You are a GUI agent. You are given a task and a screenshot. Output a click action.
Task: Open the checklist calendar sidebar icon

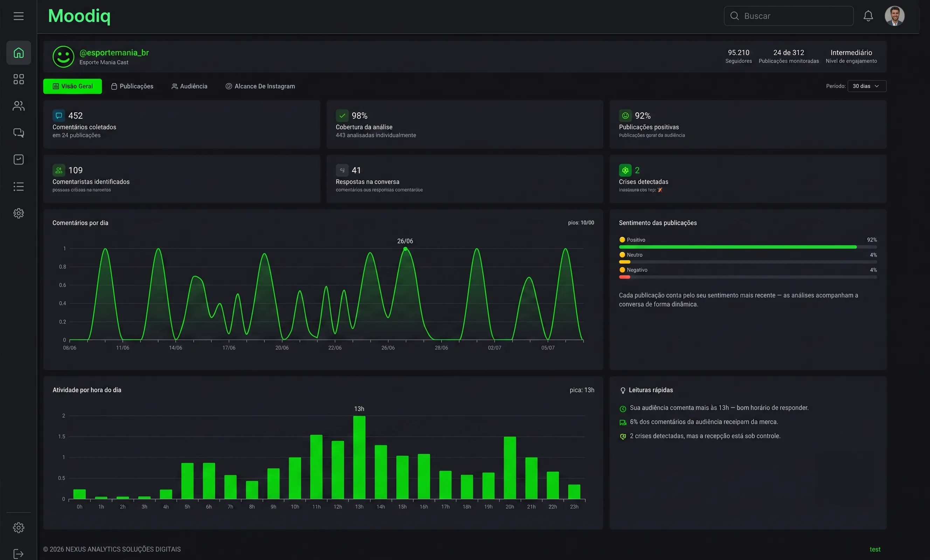(19, 160)
